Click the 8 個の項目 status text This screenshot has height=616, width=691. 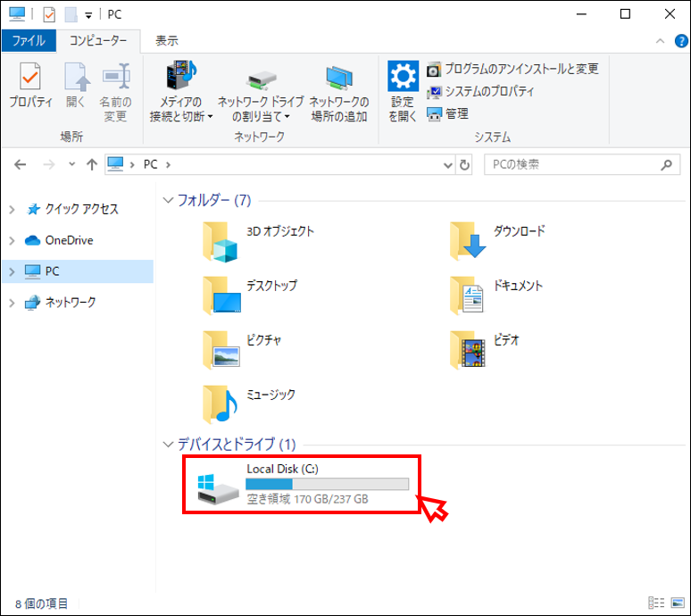41,604
